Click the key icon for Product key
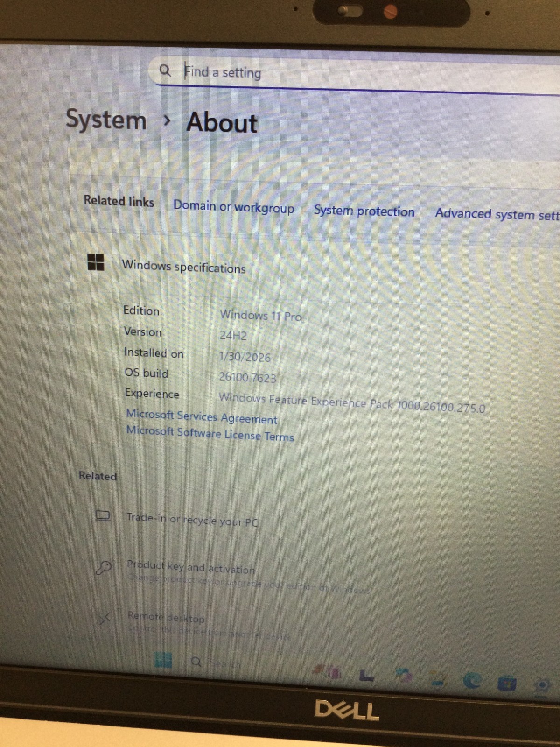The height and width of the screenshot is (747, 560). (x=103, y=568)
